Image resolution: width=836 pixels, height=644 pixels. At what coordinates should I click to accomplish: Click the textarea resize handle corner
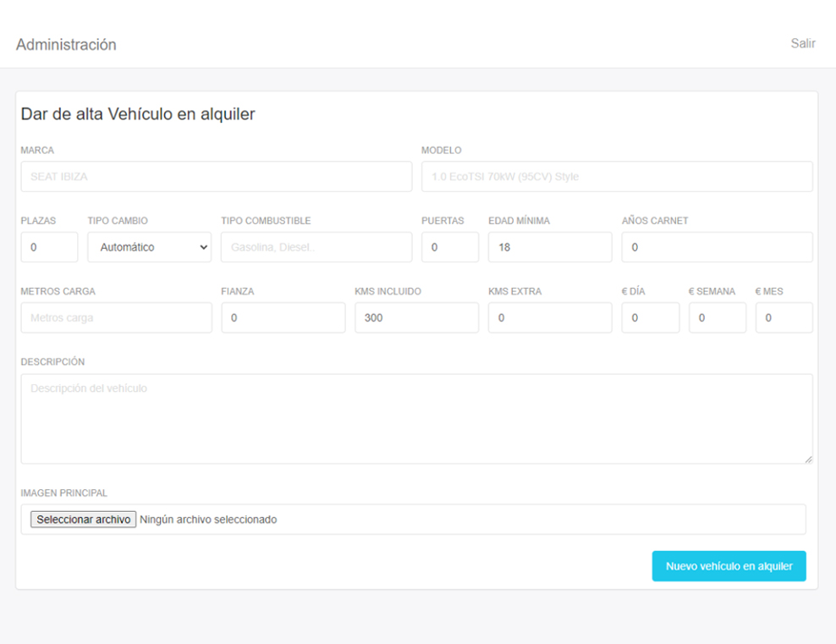(808, 459)
